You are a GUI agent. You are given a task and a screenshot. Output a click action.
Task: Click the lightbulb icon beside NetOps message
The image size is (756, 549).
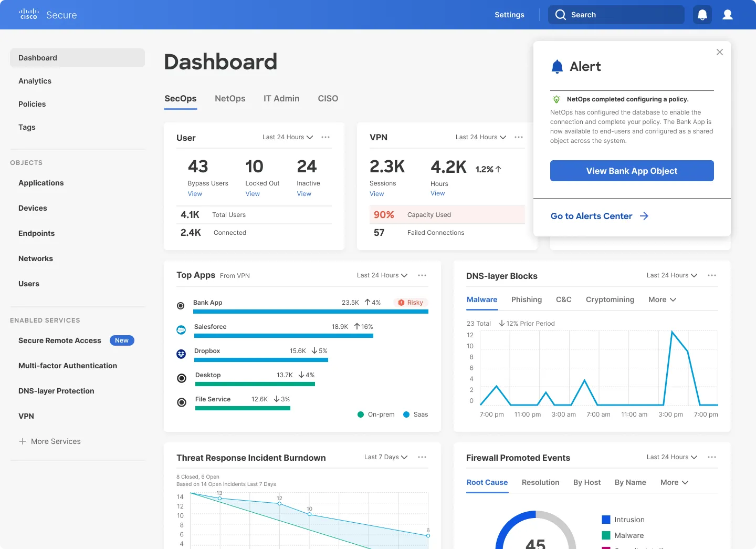pos(556,99)
